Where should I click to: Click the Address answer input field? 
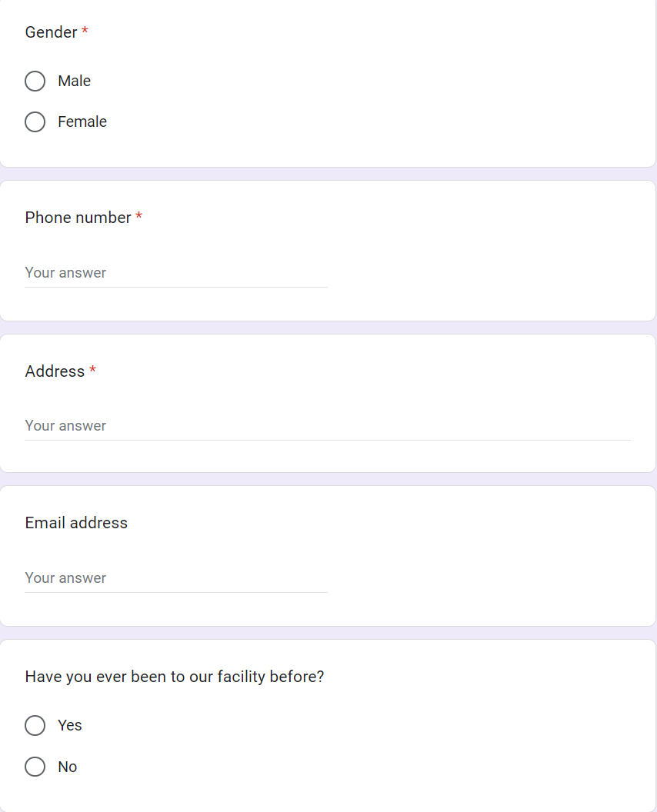tap(327, 426)
